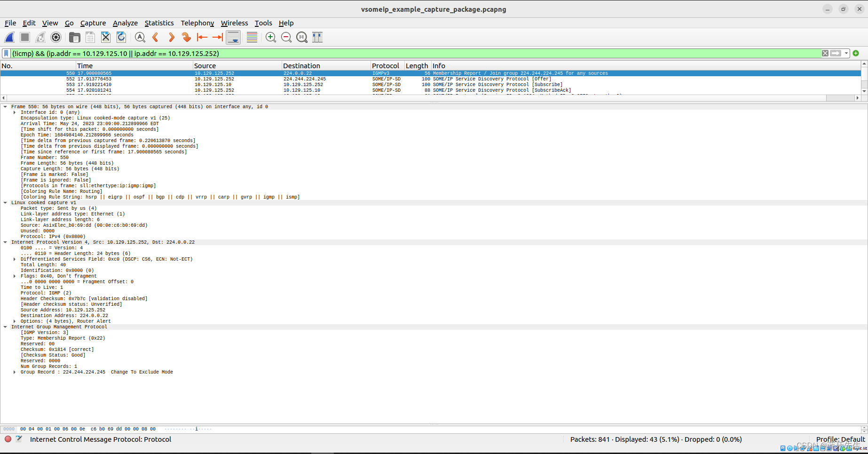This screenshot has width=868, height=454.
Task: Switch profile via Profile: Default label
Action: 840,439
